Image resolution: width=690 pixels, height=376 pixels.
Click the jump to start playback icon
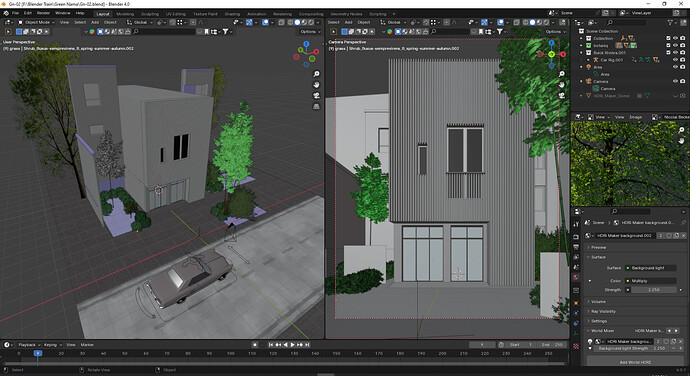[271, 345]
